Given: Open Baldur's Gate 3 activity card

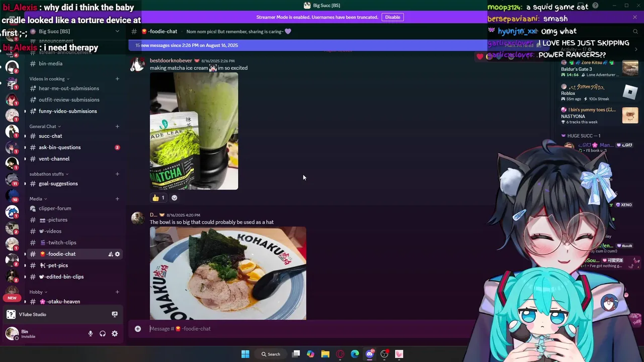Looking at the screenshot, I should pos(599,68).
